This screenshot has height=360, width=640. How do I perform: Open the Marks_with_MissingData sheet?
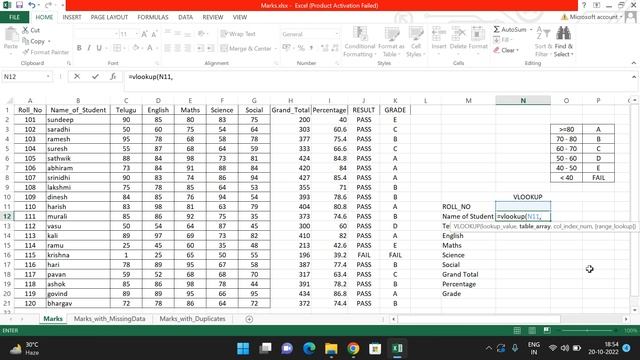pos(109,319)
